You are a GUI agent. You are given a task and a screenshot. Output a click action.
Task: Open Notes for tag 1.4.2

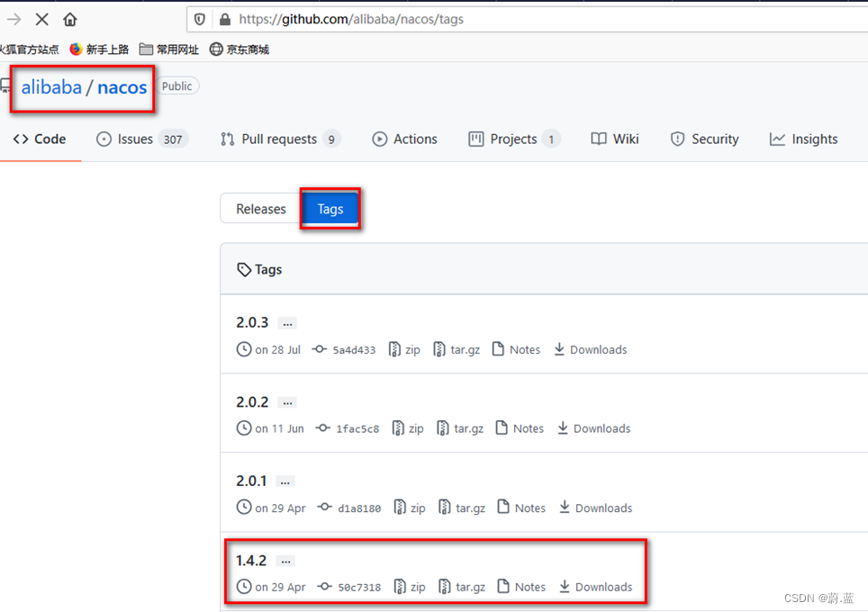click(x=521, y=587)
